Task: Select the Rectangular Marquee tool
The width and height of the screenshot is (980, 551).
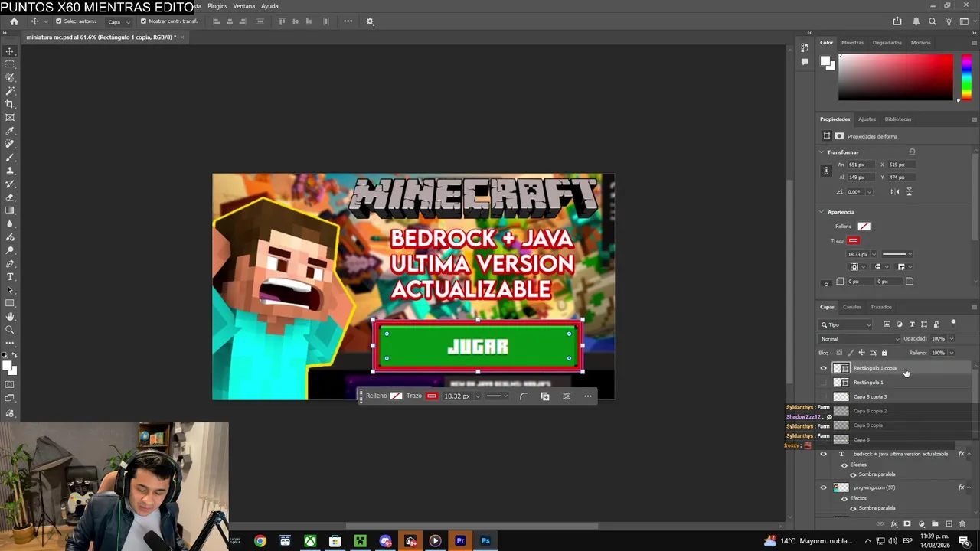Action: point(10,64)
